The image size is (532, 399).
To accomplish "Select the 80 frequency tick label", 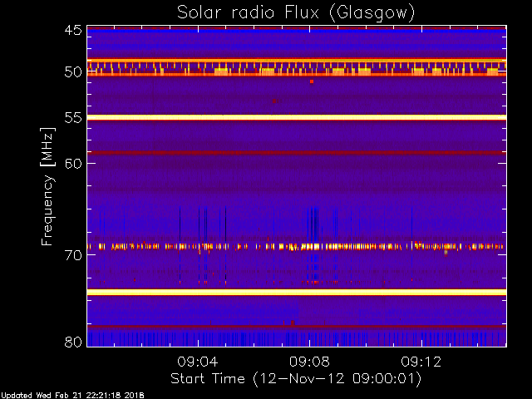I will click(x=73, y=342).
